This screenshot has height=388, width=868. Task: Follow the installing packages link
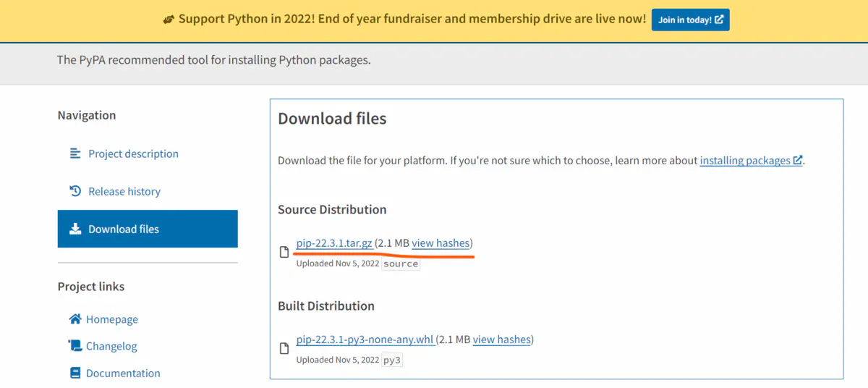coord(751,160)
